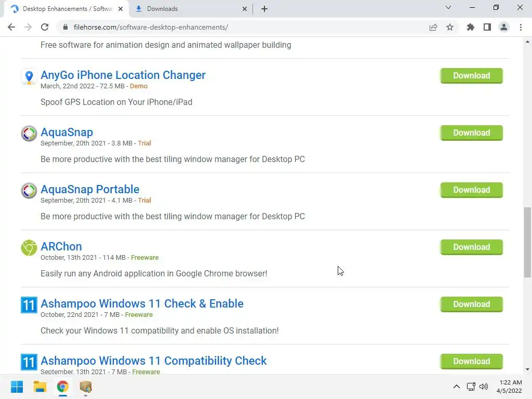The image size is (532, 399).
Task: Open the Windows Start menu
Action: [x=17, y=387]
